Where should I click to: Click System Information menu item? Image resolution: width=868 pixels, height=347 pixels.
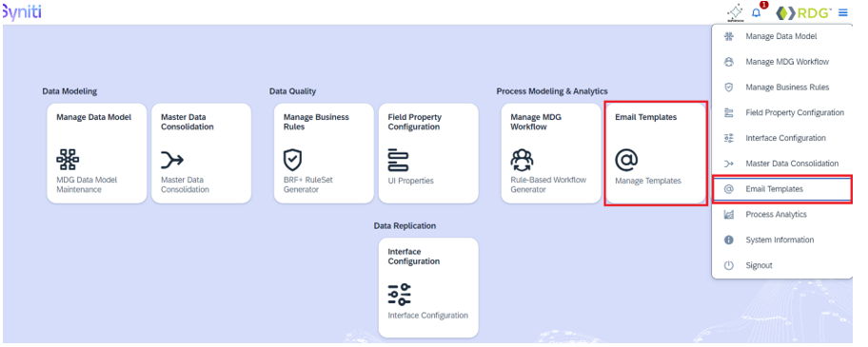[782, 240]
